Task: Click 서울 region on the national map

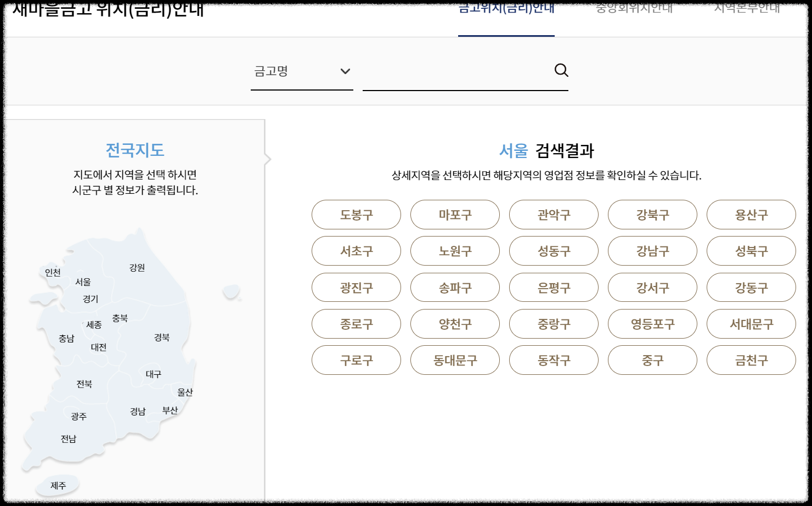Action: click(x=84, y=282)
